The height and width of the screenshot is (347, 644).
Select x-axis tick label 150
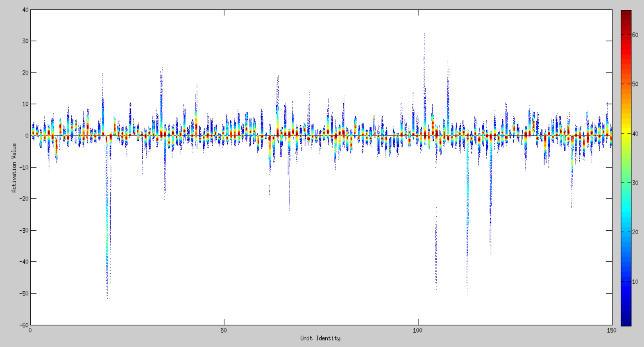click(611, 331)
